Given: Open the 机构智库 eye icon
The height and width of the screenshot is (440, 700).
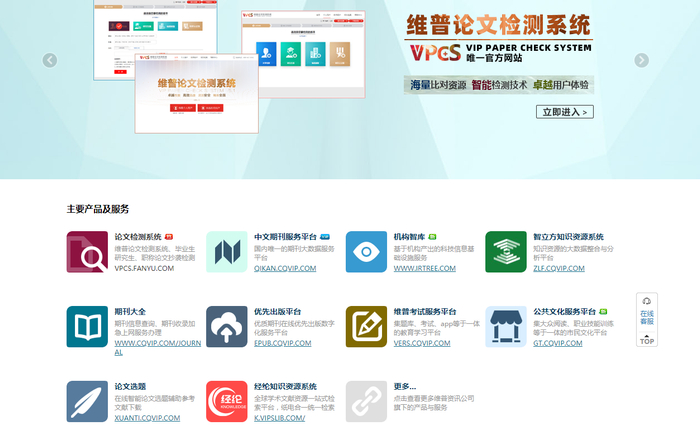Looking at the screenshot, I should coord(366,252).
